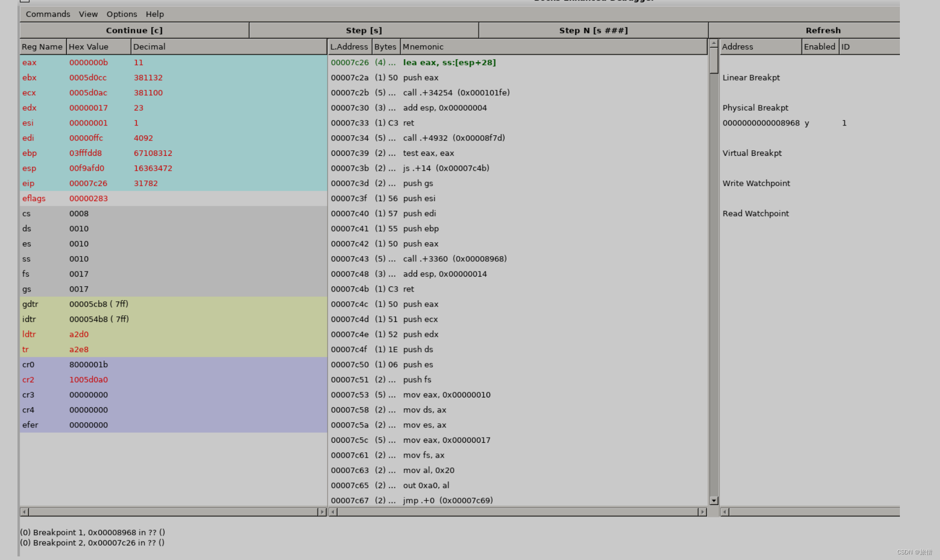Viewport: 940px width, 560px height.
Task: Click the Step [s] button
Action: [x=364, y=30]
